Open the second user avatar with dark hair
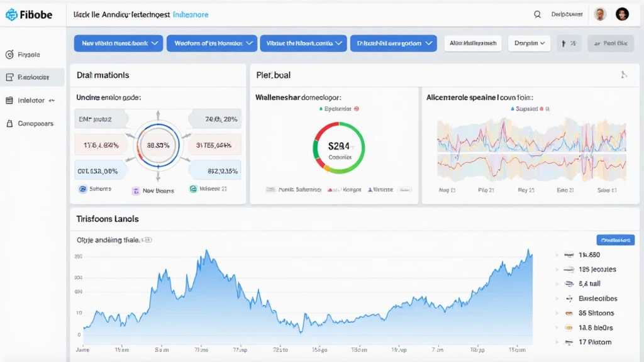The width and height of the screenshot is (644, 362). point(622,14)
